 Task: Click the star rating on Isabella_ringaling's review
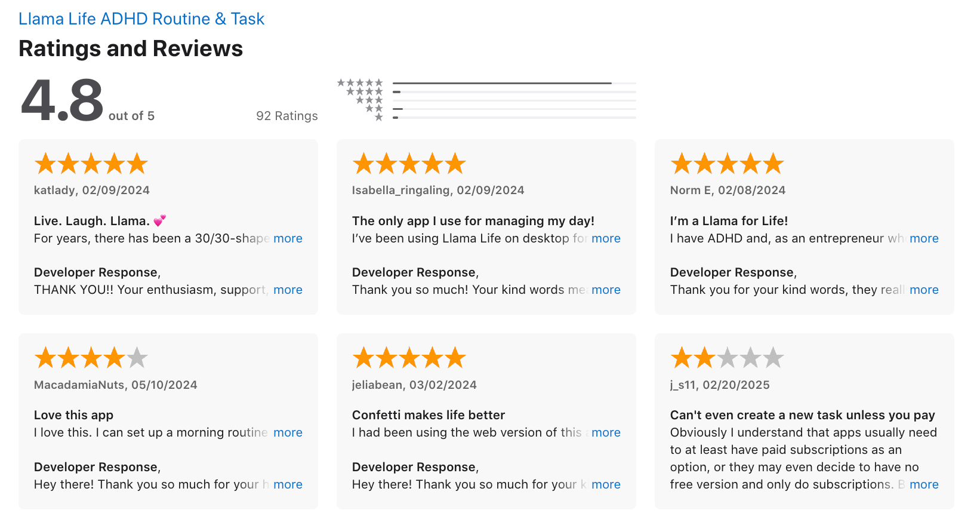click(409, 164)
